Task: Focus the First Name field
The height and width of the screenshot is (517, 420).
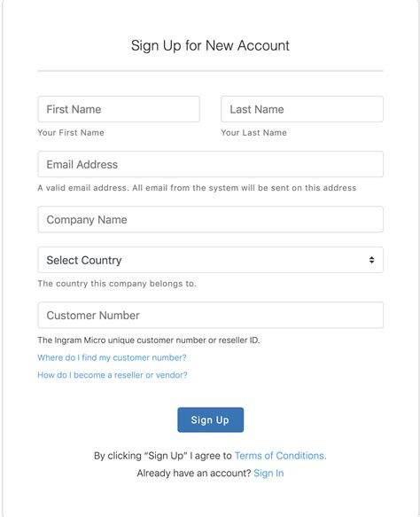Action: (x=119, y=109)
